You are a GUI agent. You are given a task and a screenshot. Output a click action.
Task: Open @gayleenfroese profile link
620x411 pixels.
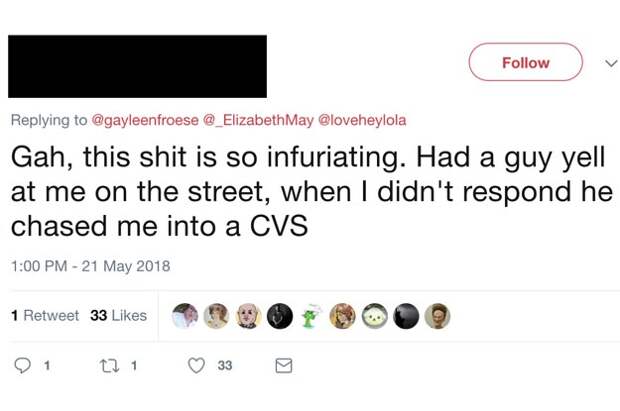click(145, 120)
